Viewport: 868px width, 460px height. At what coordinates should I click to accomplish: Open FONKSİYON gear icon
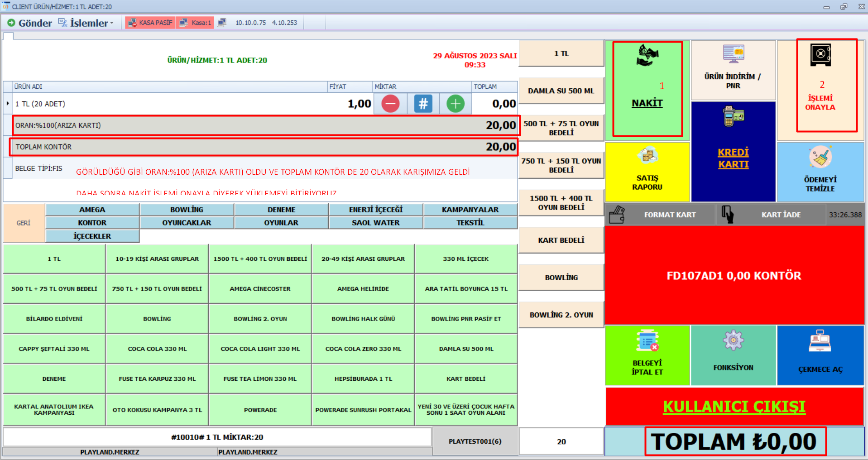point(733,340)
